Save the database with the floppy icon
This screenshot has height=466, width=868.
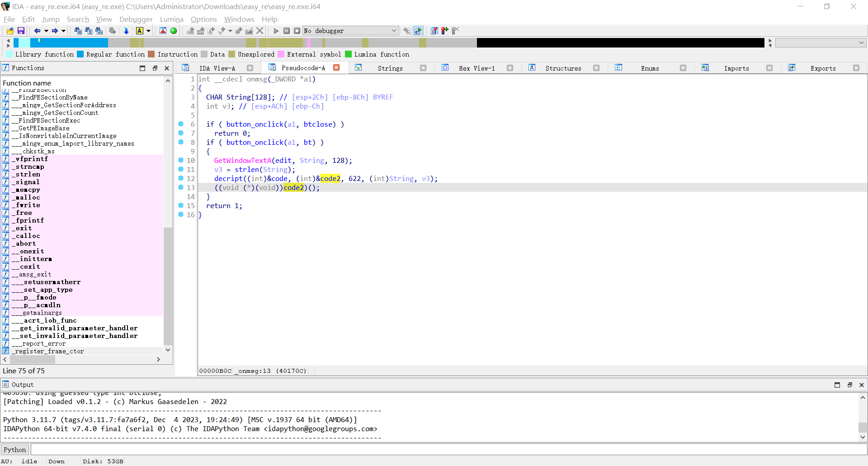(x=21, y=31)
